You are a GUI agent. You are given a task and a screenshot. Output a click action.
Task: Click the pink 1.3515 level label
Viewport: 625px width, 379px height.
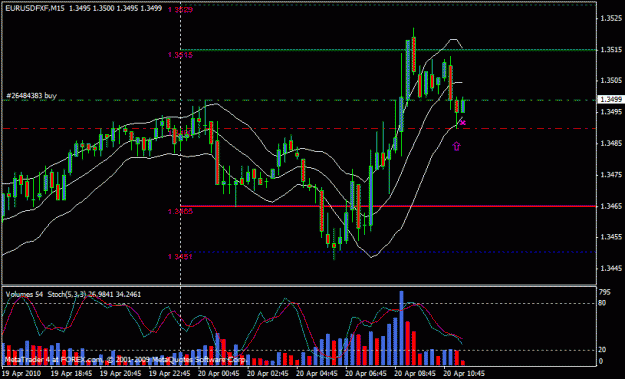(181, 55)
